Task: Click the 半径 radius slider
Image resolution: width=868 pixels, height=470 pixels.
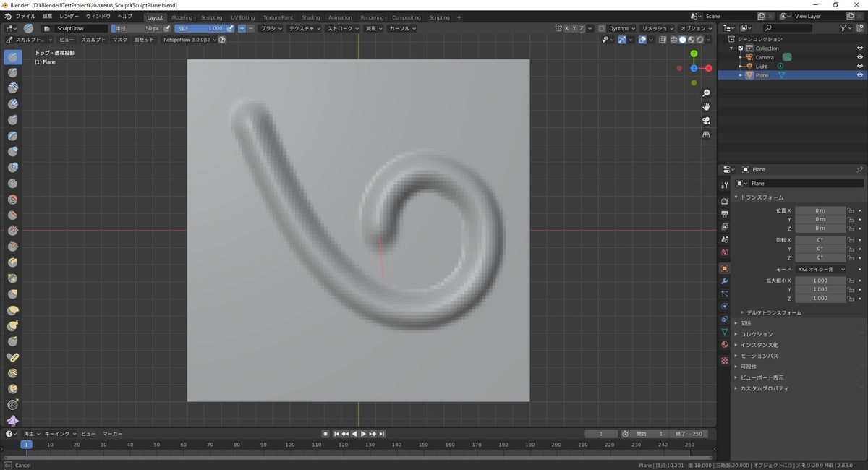Action: click(137, 28)
